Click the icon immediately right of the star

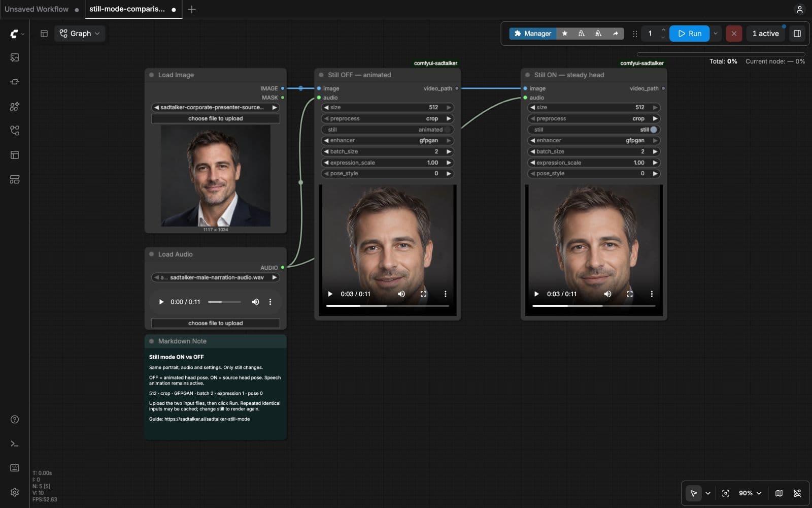point(582,34)
